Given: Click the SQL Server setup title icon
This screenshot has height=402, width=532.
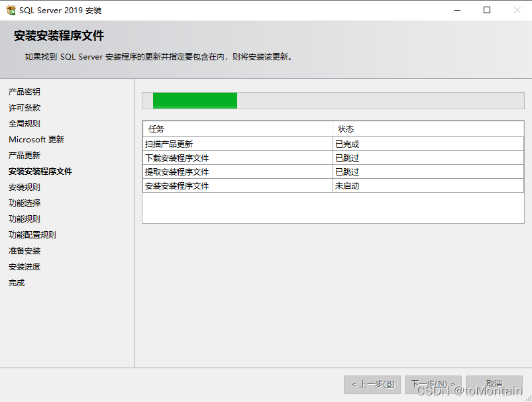Looking at the screenshot, I should pos(11,10).
